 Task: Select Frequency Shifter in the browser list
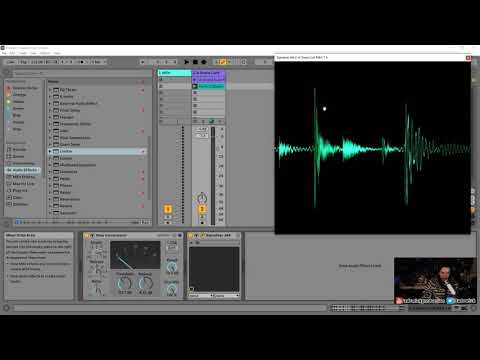pyautogui.click(x=76, y=124)
